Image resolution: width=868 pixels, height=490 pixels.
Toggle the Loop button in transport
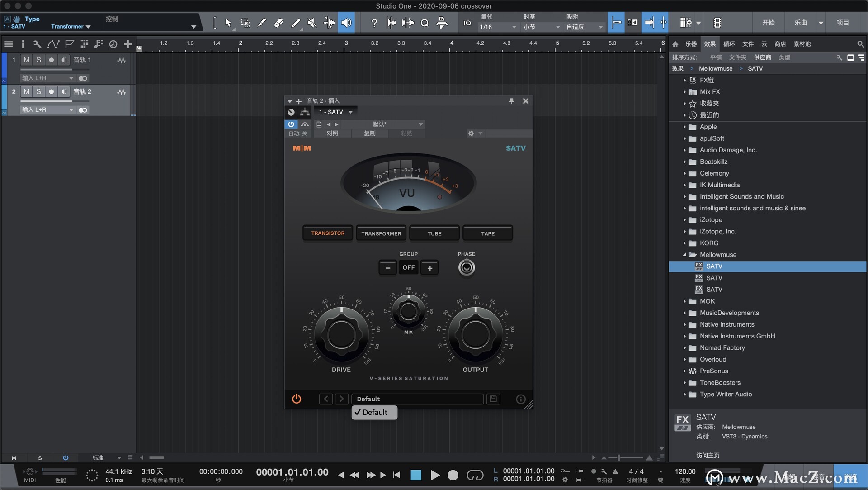pos(475,475)
